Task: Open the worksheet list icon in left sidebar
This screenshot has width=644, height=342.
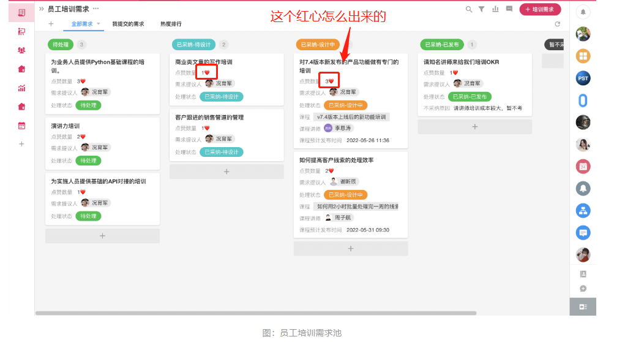Action: coord(22,13)
